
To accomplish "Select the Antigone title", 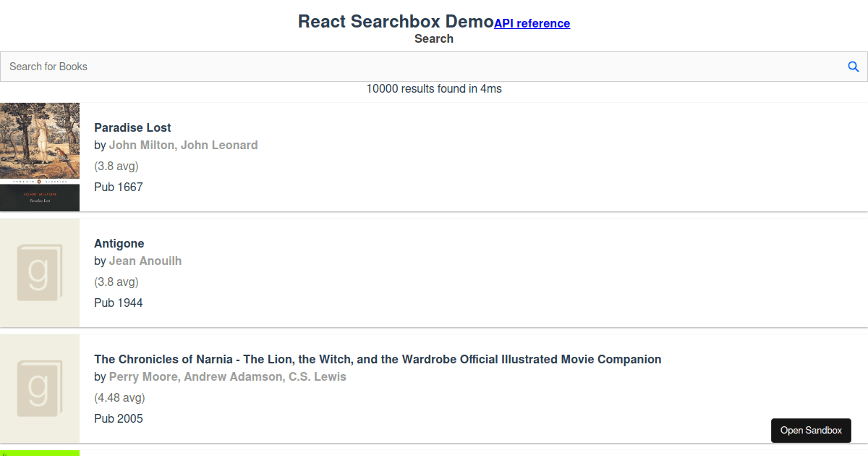I will (x=119, y=243).
